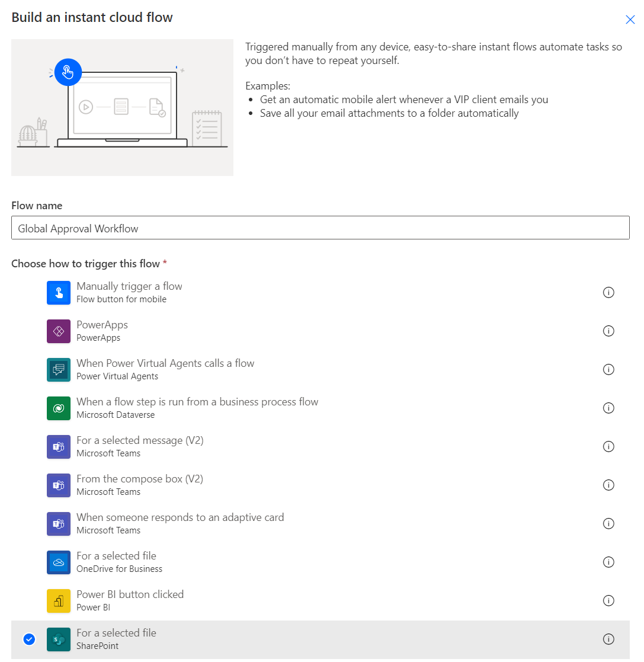Show info for Power BI button clicked
Screen dimensions: 644x662
pos(608,600)
